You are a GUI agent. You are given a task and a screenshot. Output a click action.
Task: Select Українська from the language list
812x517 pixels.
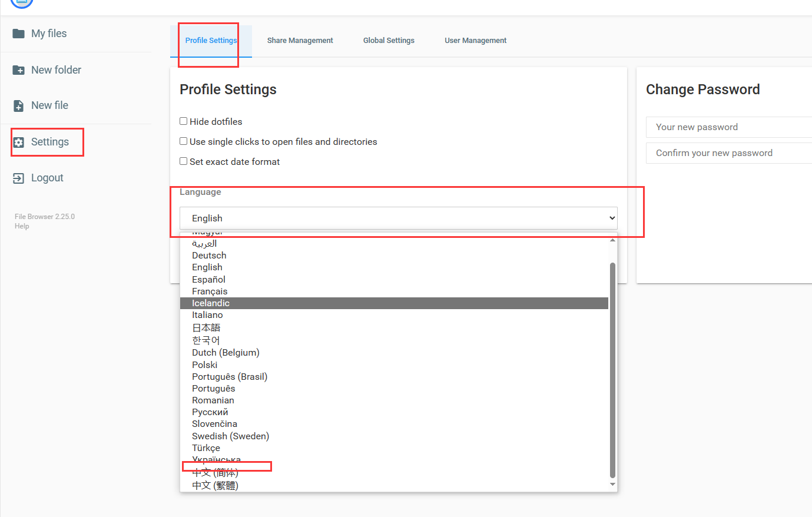[394, 460]
